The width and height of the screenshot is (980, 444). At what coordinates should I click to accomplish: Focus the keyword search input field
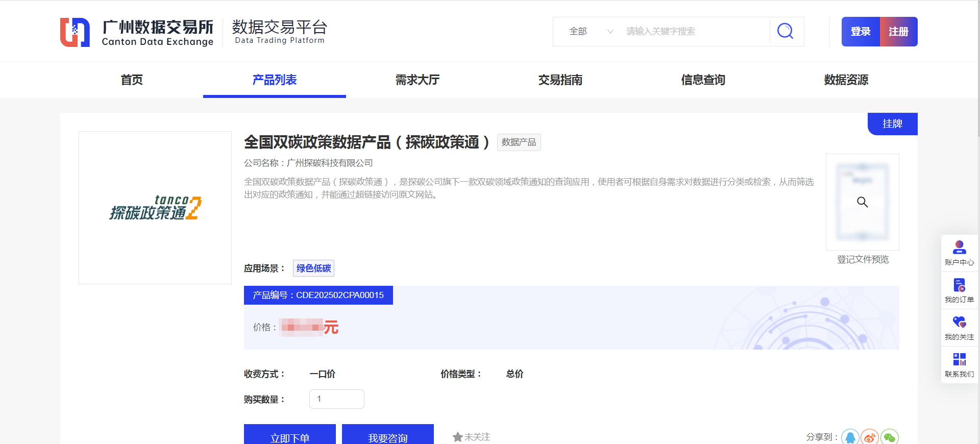(x=695, y=31)
